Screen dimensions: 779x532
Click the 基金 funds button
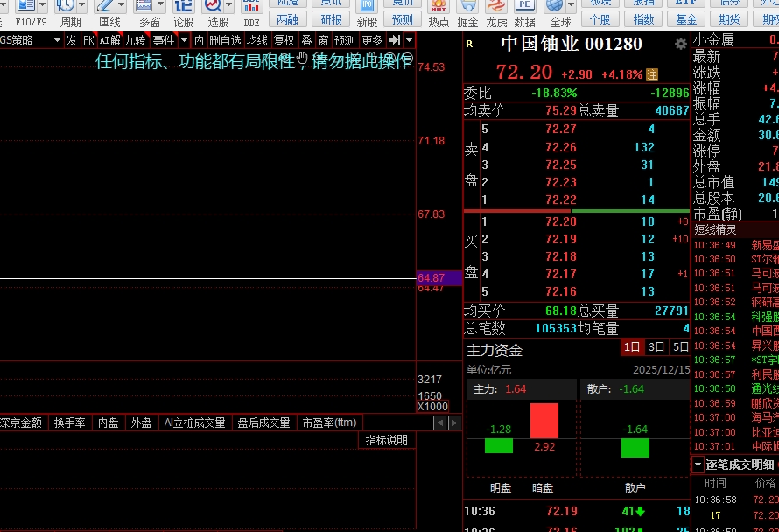click(686, 19)
